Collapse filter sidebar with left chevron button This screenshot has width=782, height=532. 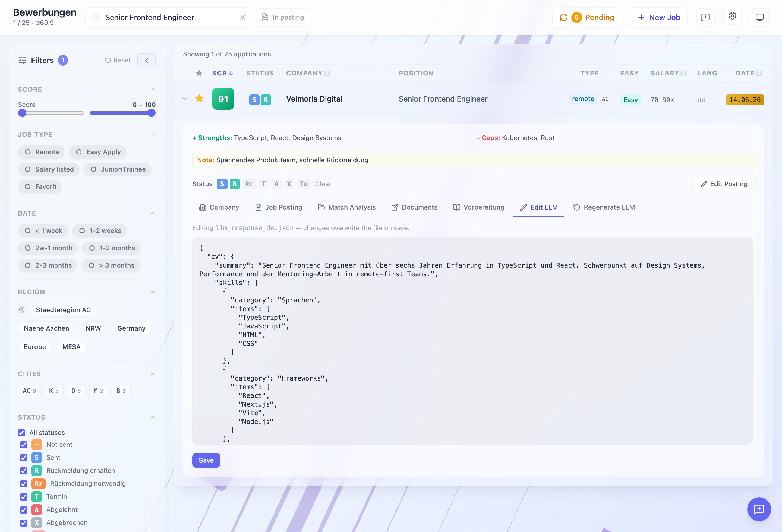pos(146,60)
